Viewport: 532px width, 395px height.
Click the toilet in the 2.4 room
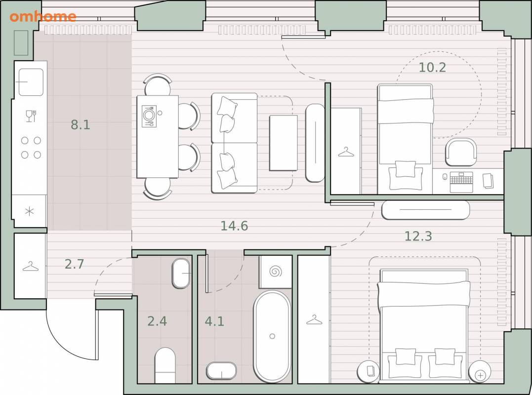(165, 365)
